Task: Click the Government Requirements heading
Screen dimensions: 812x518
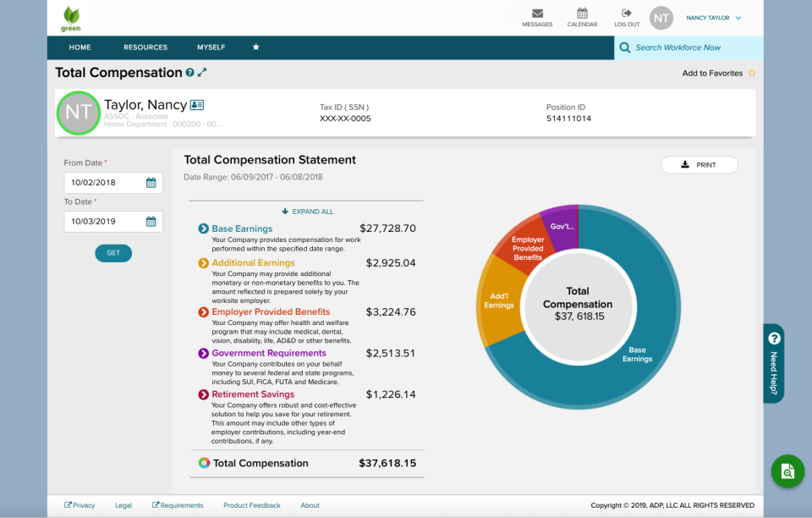Action: coord(269,353)
